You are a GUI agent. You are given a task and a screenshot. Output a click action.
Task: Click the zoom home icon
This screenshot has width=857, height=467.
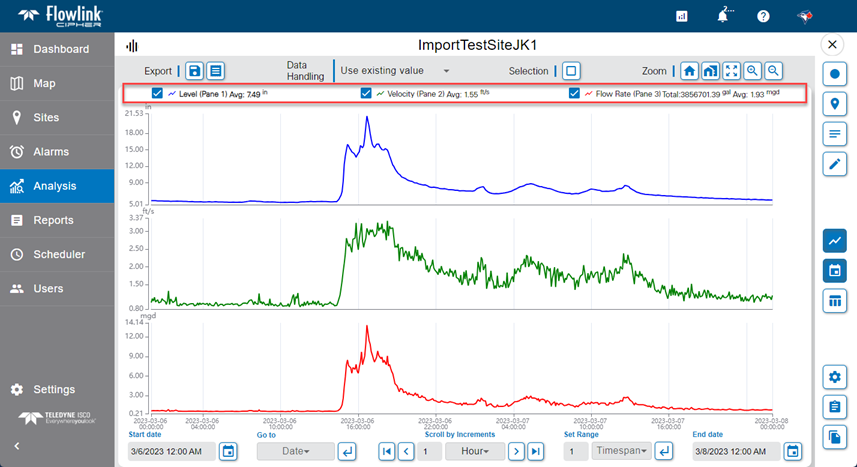(x=690, y=71)
